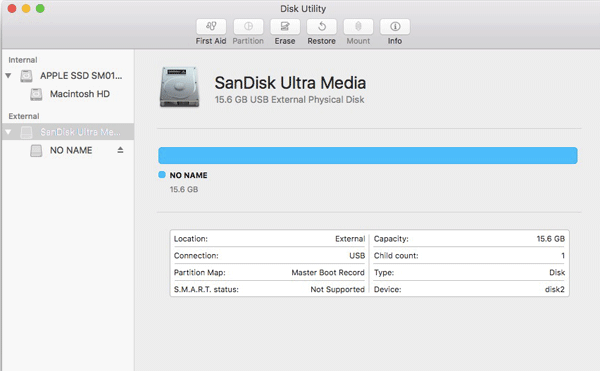Click the NO NAME partition legend label
This screenshot has height=371, width=600.
pos(188,175)
